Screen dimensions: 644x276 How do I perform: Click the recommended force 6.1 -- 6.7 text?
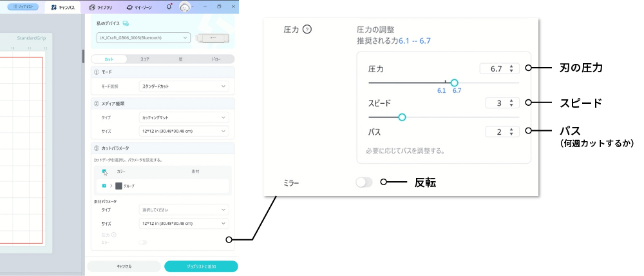click(x=415, y=41)
